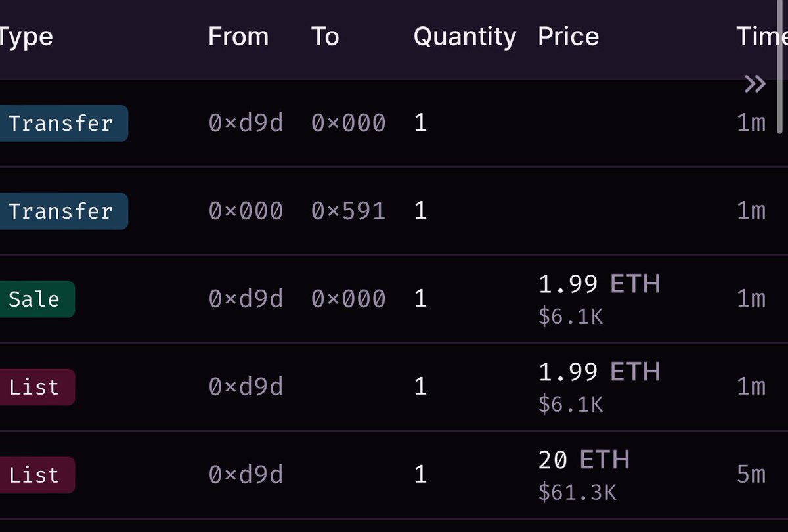Click the 5m timestamp on the 20 ETH listing

[751, 474]
